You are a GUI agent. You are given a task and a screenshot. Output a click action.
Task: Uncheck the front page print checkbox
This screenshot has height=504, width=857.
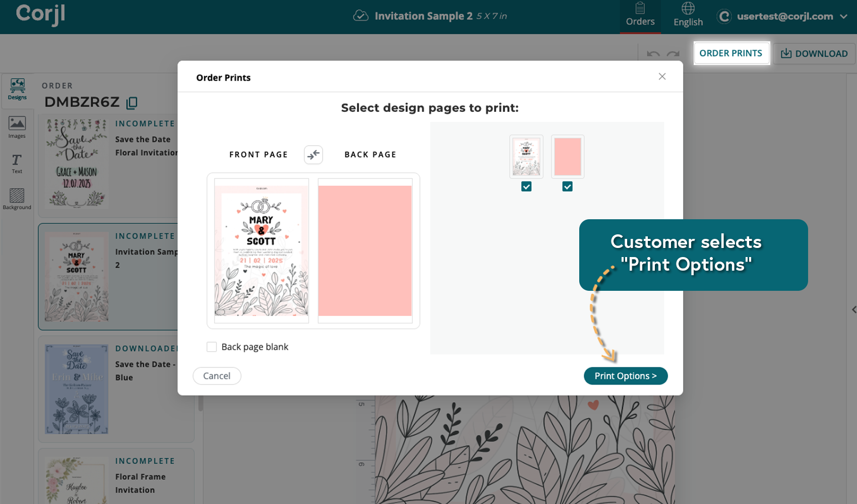(x=526, y=186)
